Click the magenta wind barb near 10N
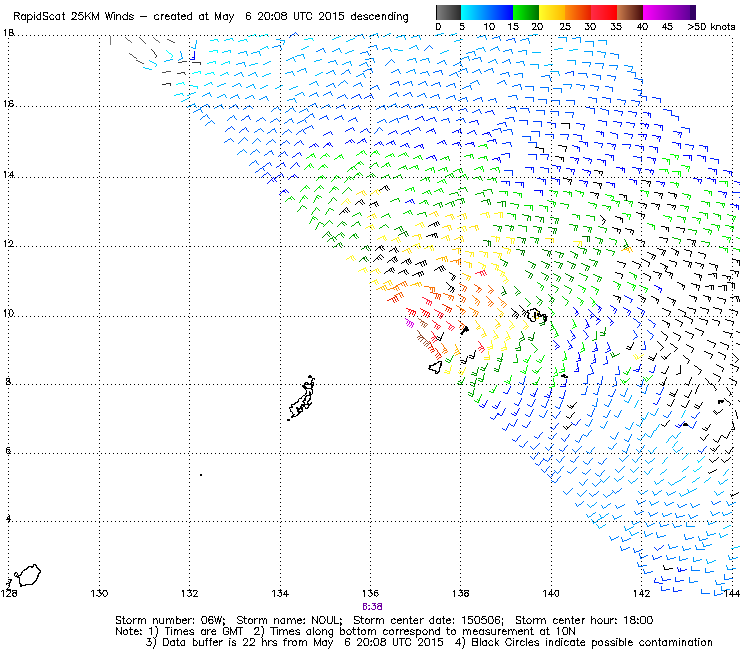 [410, 323]
